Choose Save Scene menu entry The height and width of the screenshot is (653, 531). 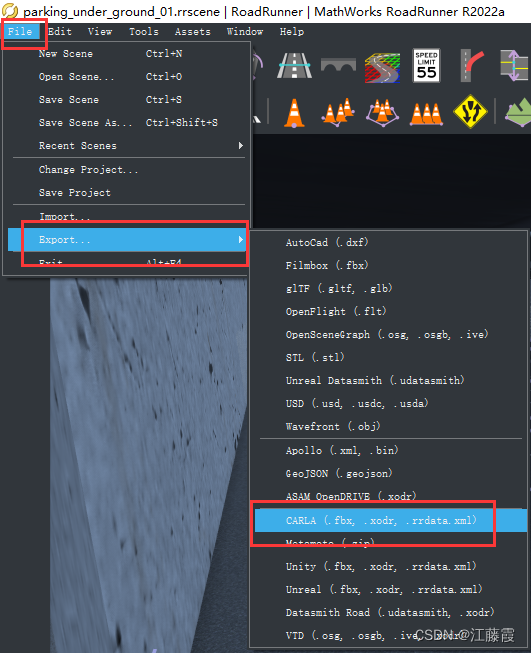pyautogui.click(x=127, y=100)
